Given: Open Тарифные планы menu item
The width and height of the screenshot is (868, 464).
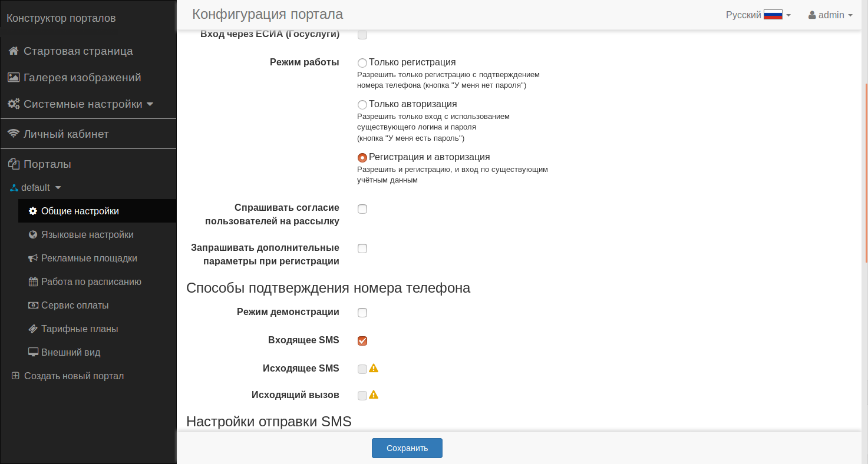Looking at the screenshot, I should pos(80,329).
